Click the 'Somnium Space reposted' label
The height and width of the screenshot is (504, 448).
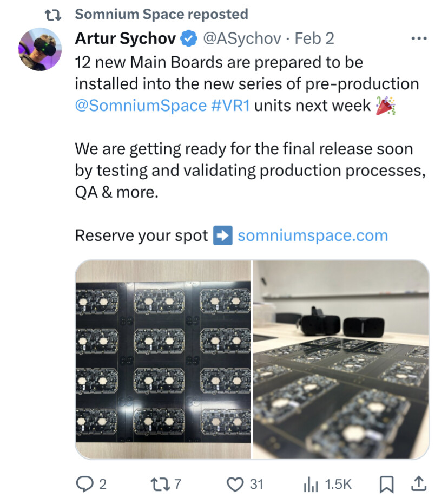pyautogui.click(x=162, y=15)
